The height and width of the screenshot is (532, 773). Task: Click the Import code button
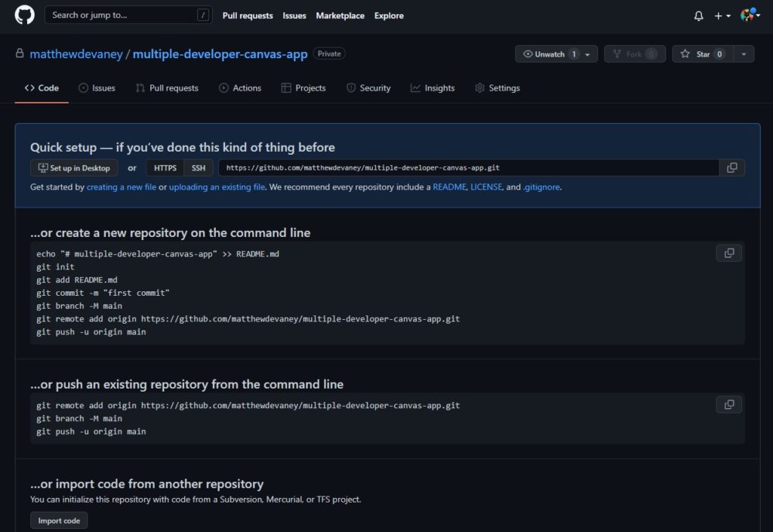pyautogui.click(x=59, y=521)
